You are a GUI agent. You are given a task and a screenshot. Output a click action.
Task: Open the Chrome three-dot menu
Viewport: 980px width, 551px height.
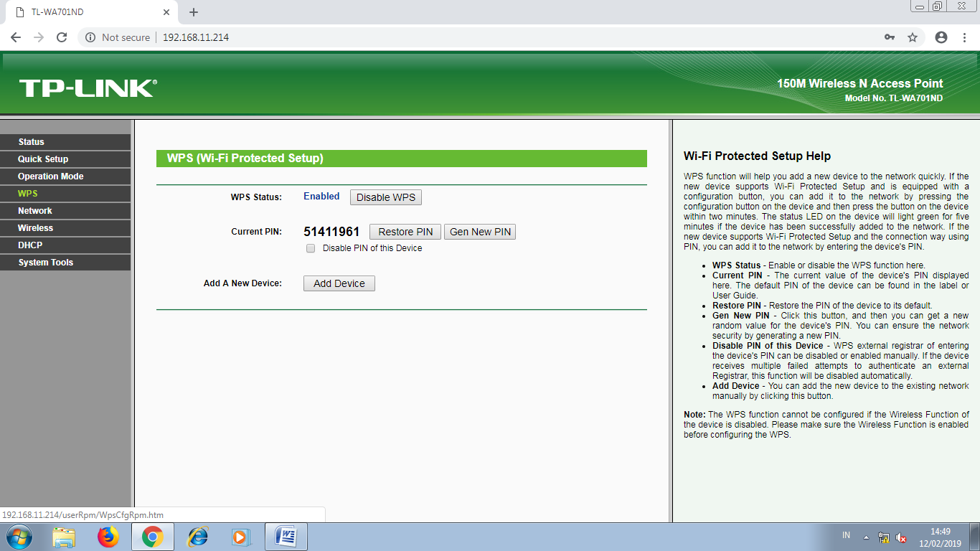click(964, 37)
